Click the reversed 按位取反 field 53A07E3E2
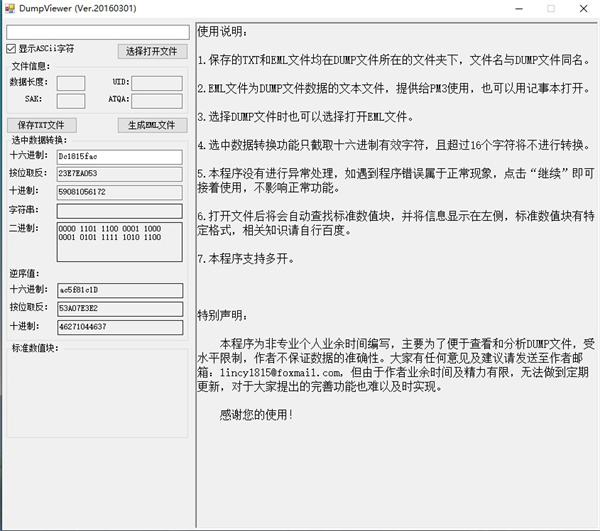Screen dimensions: 600x531 pos(120,308)
